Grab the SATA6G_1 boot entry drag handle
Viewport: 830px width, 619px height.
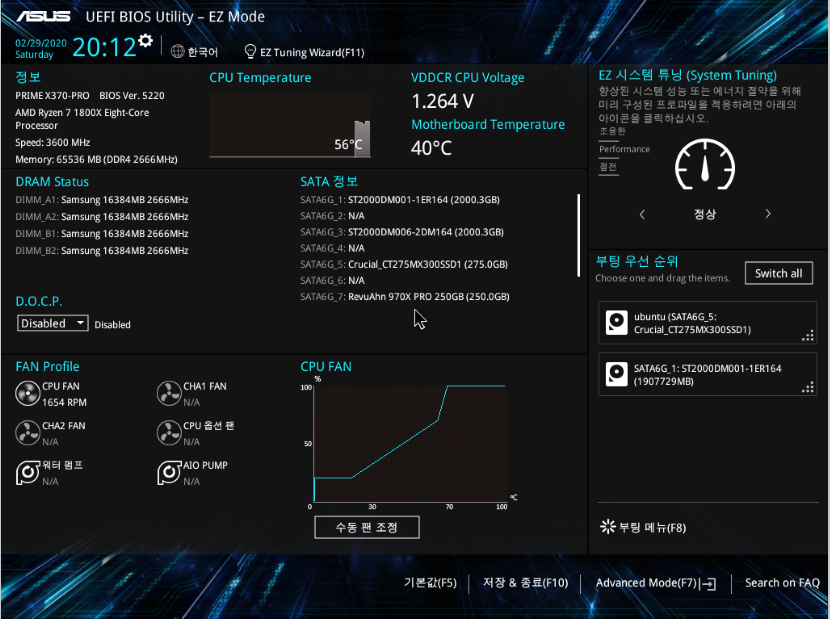point(808,387)
